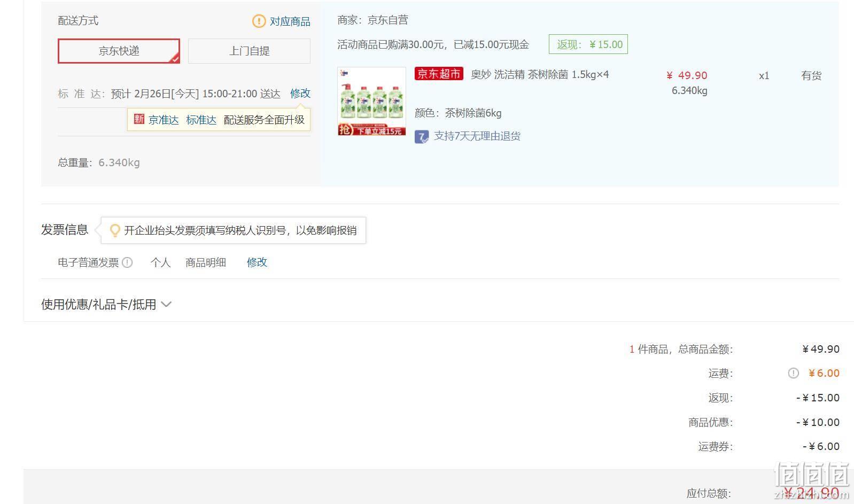Screen dimensions: 854x504
Task: Click the orange warning icon beside 对应商品
Action: pyautogui.click(x=259, y=21)
